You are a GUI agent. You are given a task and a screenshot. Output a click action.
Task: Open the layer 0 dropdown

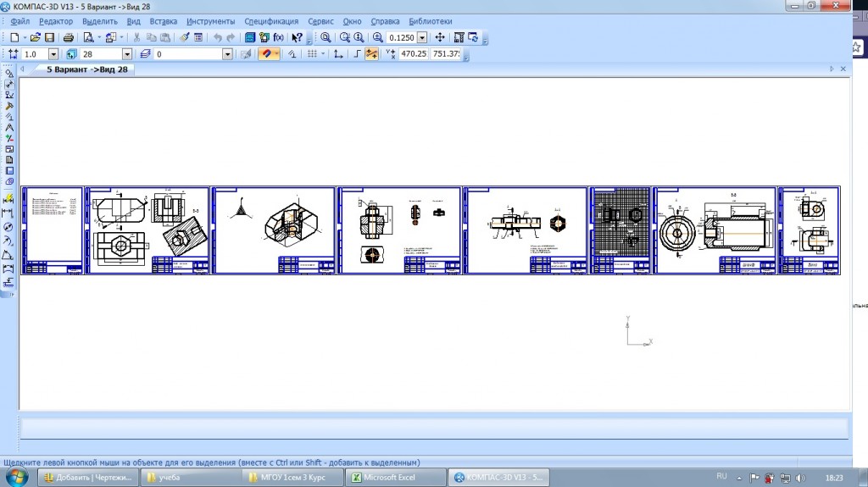[227, 54]
